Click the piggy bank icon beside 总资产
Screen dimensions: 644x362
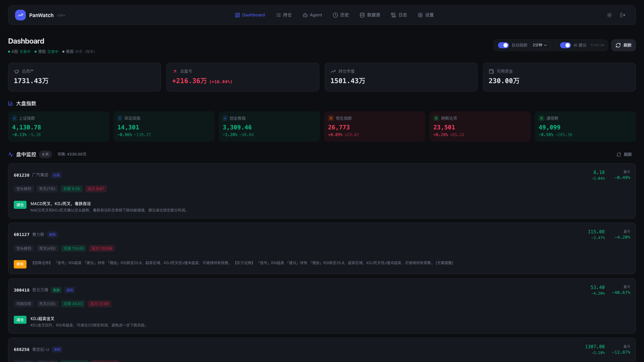(x=16, y=71)
